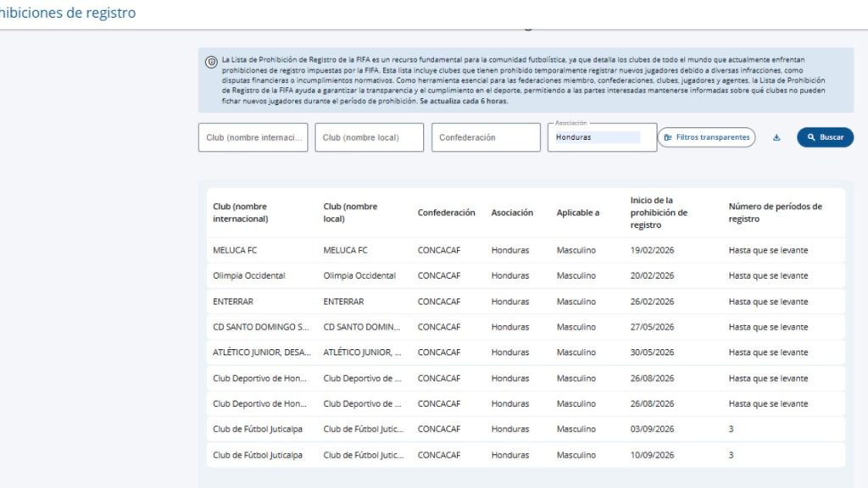Click the info icon in the blue banner
This screenshot has width=868, height=488.
tap(211, 62)
